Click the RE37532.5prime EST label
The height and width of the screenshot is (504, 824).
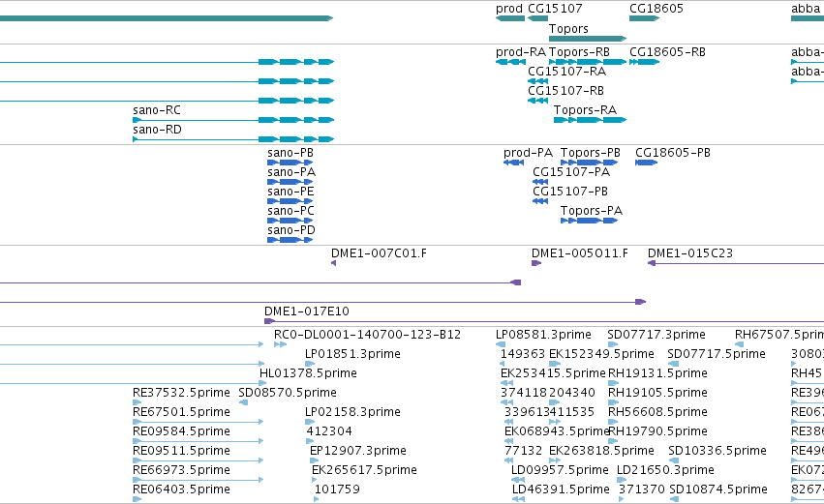181,394
